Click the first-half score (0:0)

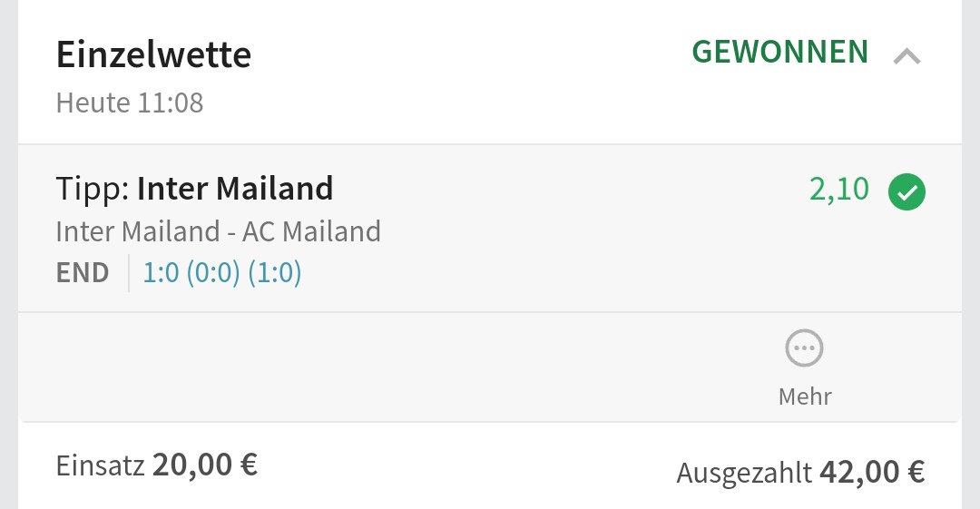211,273
